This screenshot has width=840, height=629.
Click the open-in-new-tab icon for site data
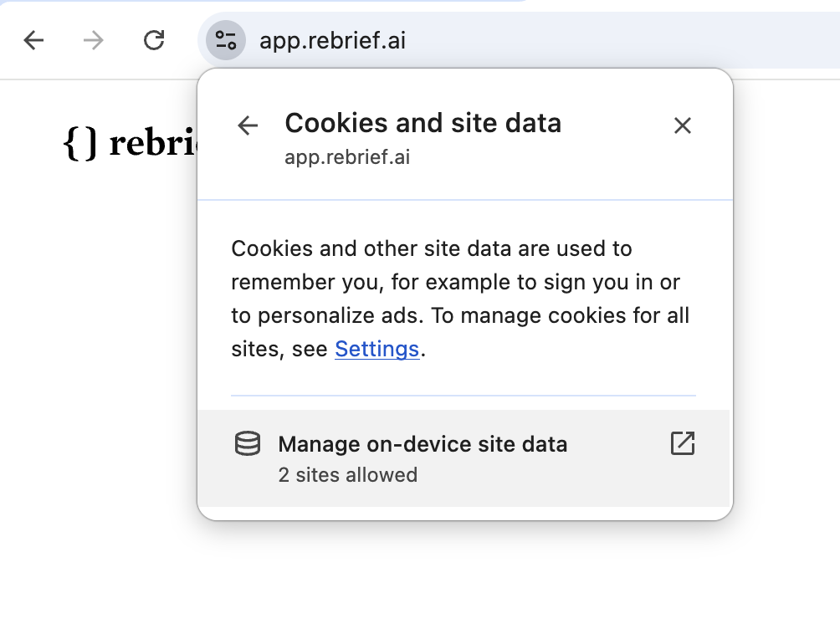point(683,443)
